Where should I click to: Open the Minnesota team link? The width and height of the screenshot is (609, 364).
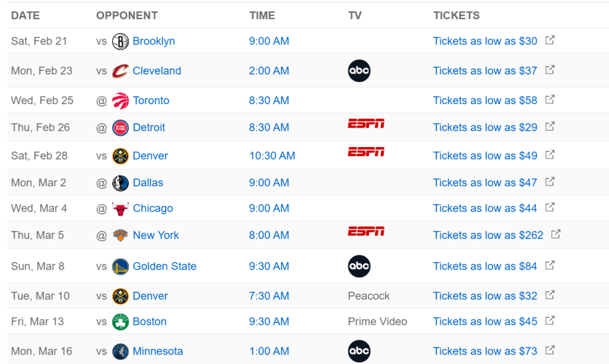[157, 351]
